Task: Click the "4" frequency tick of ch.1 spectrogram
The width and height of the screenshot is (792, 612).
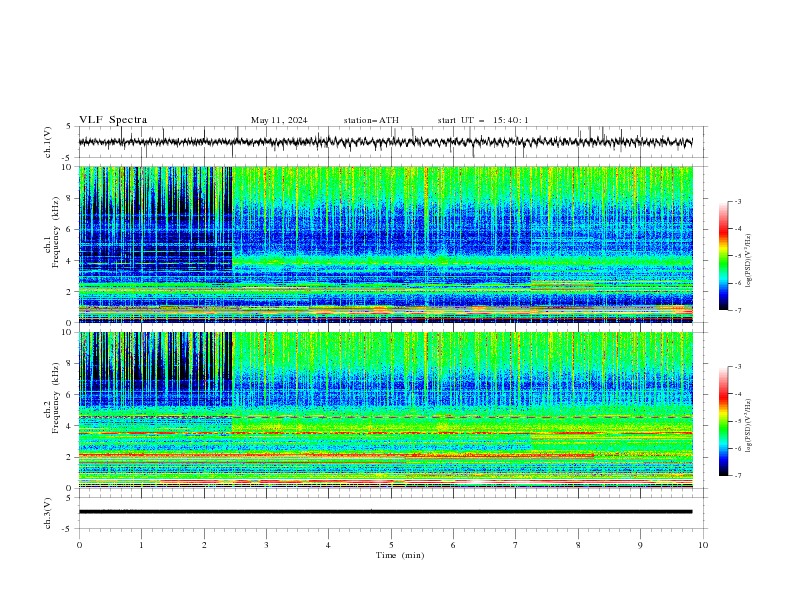Action: pos(71,261)
